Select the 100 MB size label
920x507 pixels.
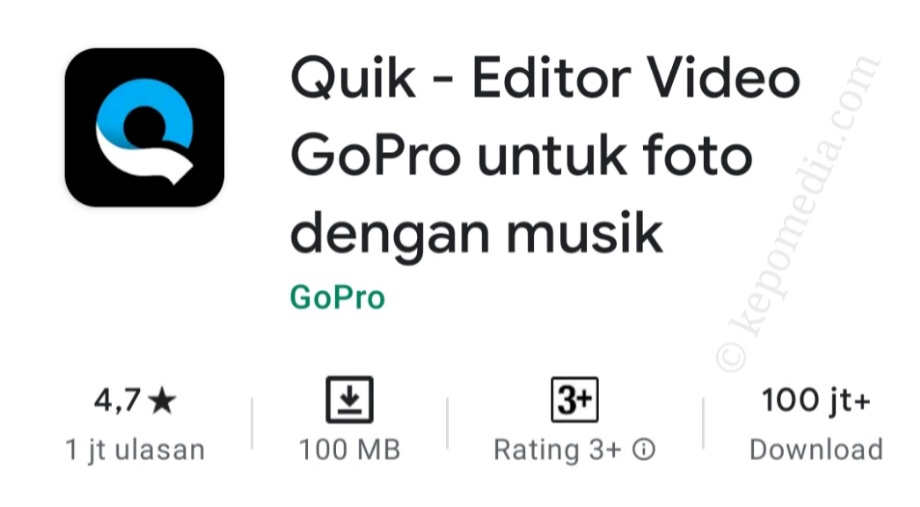tap(350, 450)
